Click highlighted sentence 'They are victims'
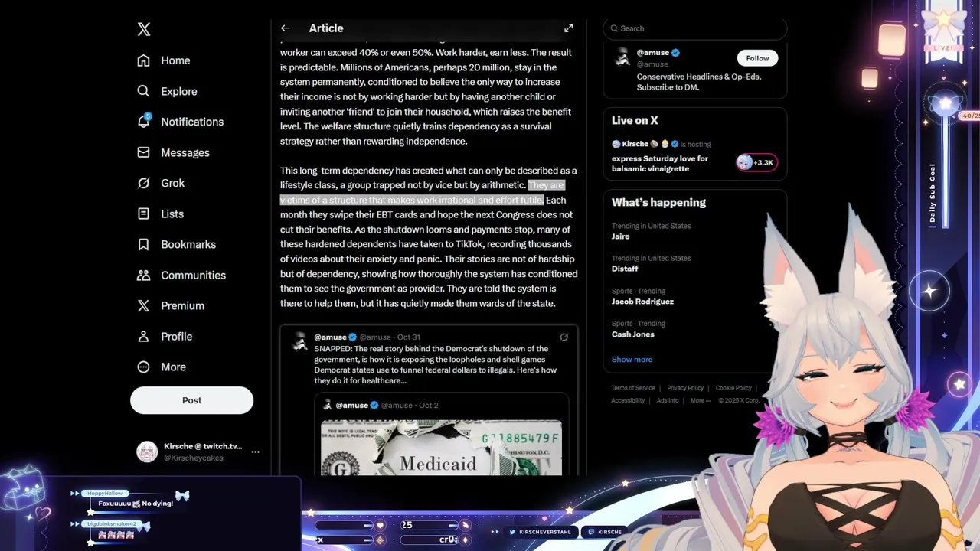This screenshot has width=980, height=551. pyautogui.click(x=422, y=192)
